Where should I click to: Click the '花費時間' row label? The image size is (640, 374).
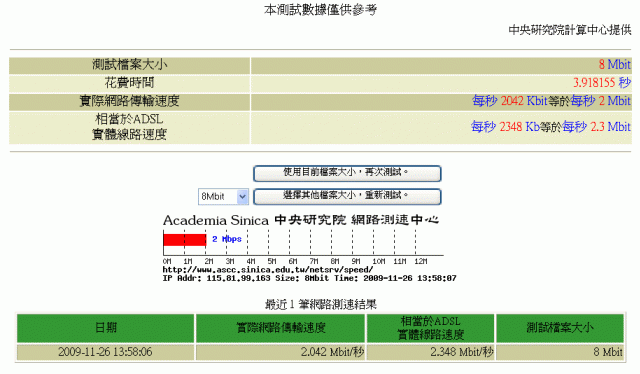tap(129, 82)
